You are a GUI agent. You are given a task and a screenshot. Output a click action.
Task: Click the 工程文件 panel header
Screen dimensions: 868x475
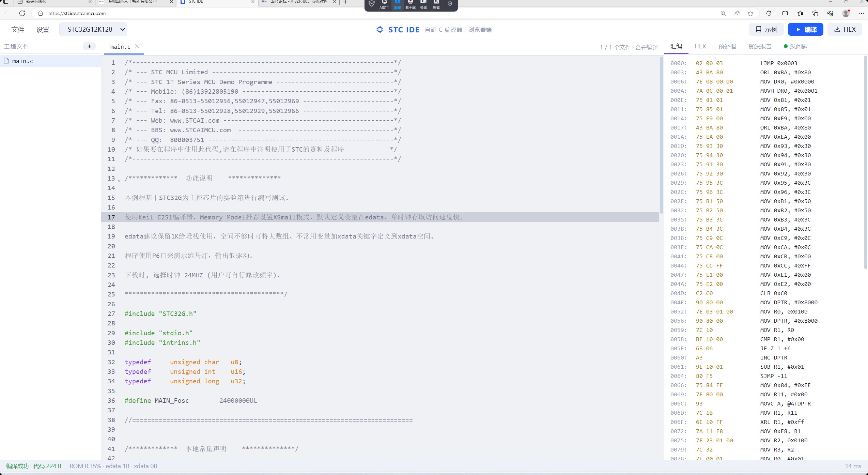(x=16, y=46)
